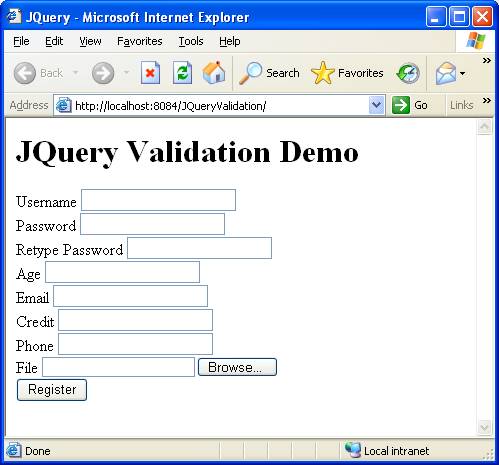Click the Browse... file button
The height and width of the screenshot is (465, 499).
[237, 367]
